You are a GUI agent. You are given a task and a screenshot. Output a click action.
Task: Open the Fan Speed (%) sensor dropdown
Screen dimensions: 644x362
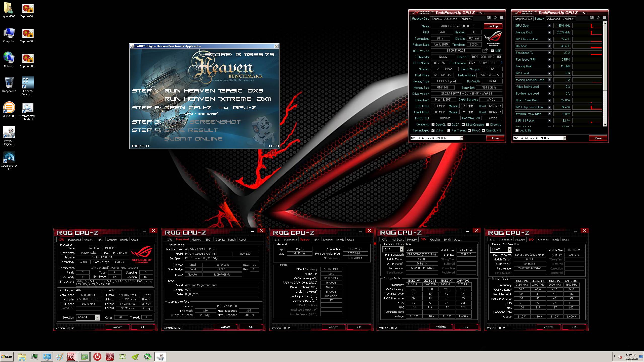click(x=549, y=53)
